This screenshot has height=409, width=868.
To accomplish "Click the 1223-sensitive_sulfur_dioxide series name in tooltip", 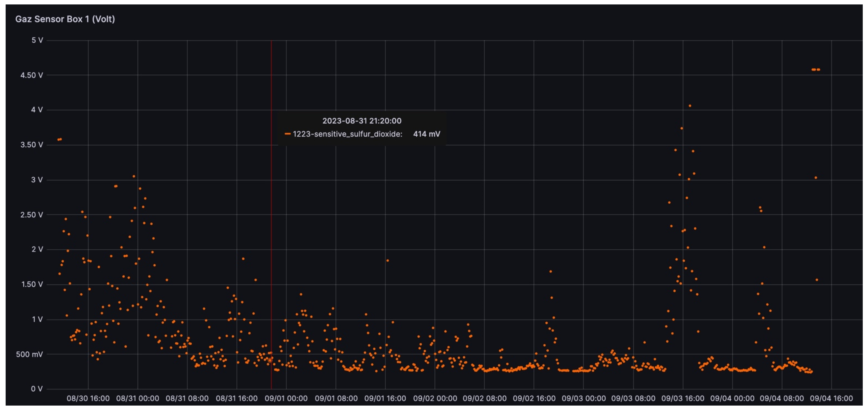I will [x=347, y=134].
